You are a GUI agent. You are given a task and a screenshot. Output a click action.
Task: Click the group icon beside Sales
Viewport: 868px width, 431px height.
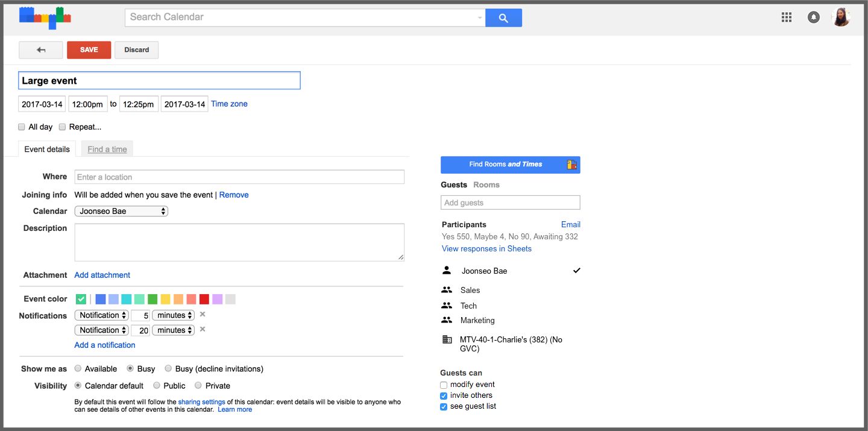click(x=447, y=290)
